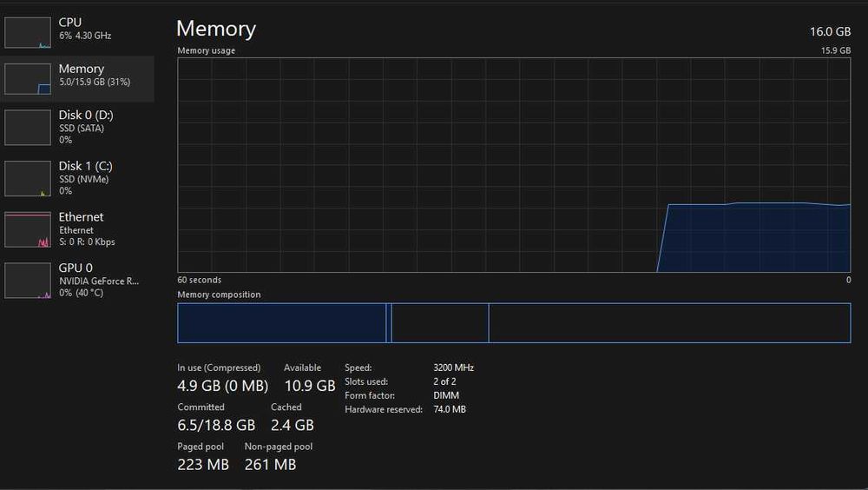This screenshot has height=490, width=868.
Task: Click the '223 MB' paged pool value
Action: (203, 465)
